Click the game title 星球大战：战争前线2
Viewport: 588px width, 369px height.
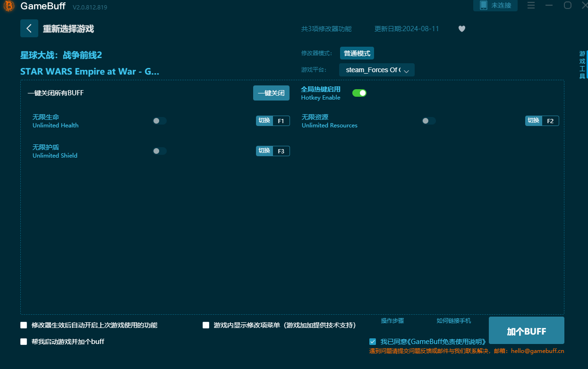pyautogui.click(x=61, y=55)
